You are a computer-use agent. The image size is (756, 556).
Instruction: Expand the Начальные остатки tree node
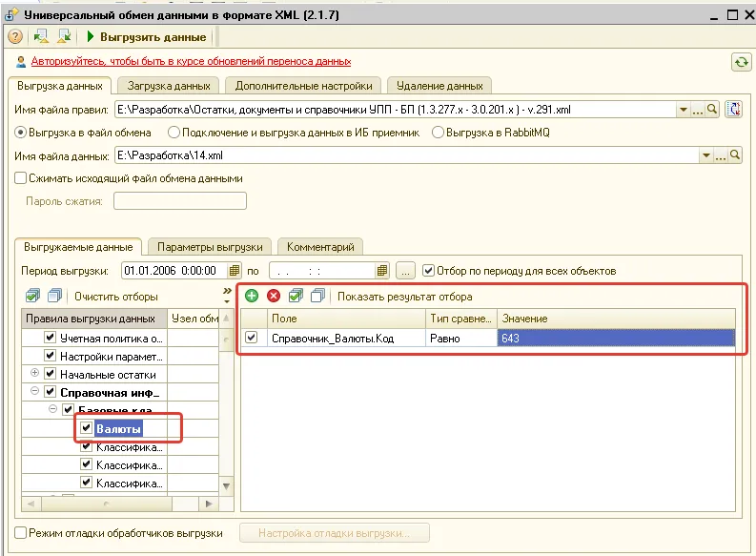click(x=34, y=373)
